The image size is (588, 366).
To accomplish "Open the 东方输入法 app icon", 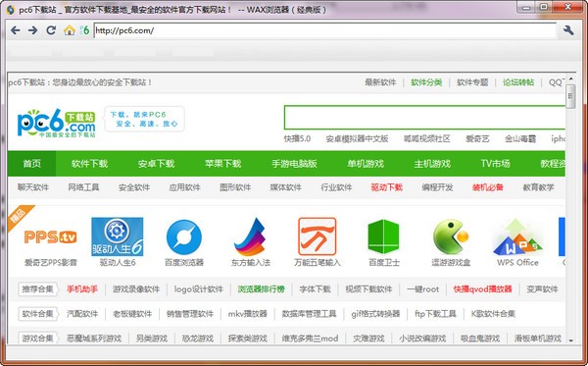I will 250,236.
